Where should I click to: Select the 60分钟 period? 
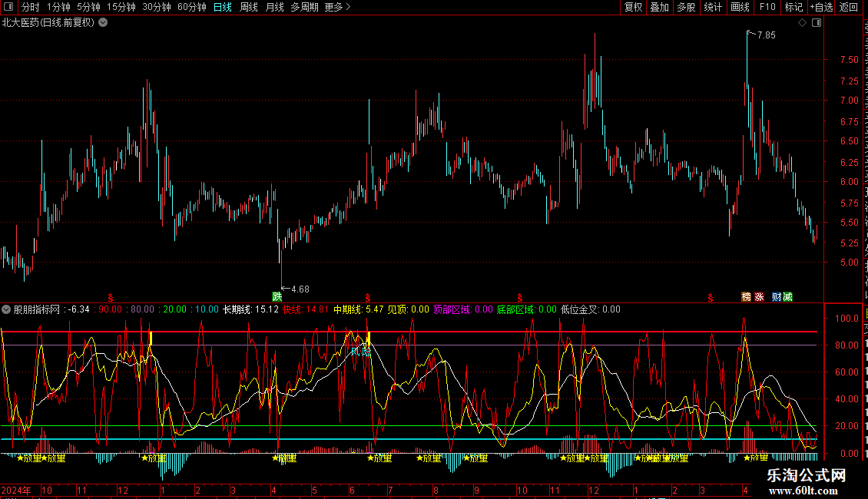tap(191, 7)
